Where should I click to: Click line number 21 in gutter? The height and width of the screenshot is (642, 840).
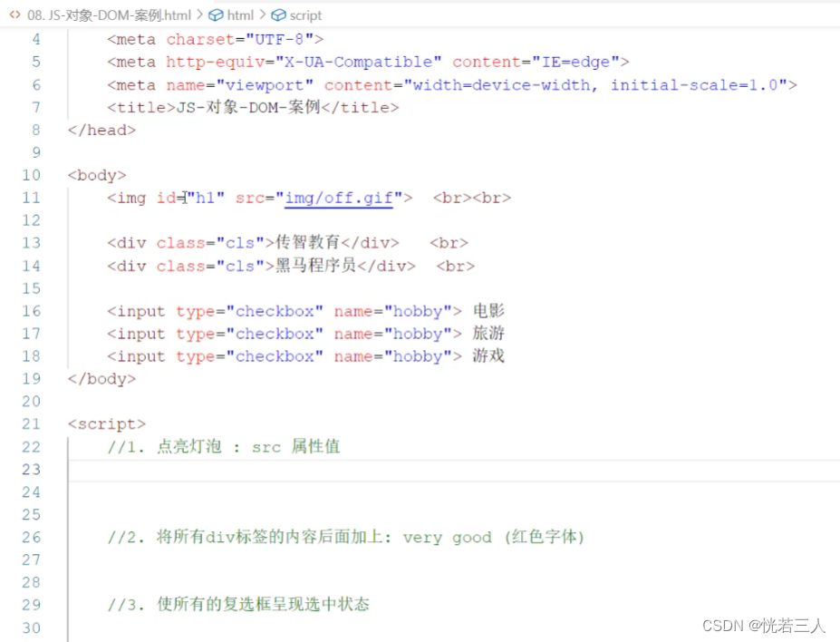31,423
